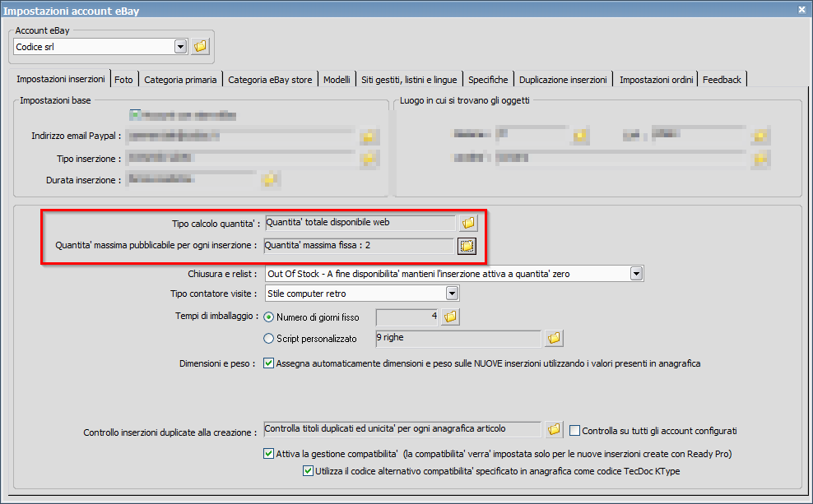Enable Controlla su tutti gli account configurati
813x504 pixels.
coord(574,431)
